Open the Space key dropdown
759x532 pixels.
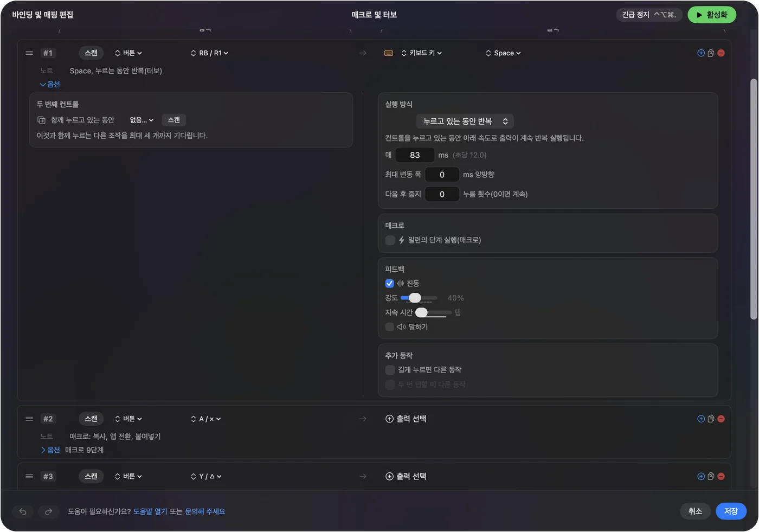point(503,53)
